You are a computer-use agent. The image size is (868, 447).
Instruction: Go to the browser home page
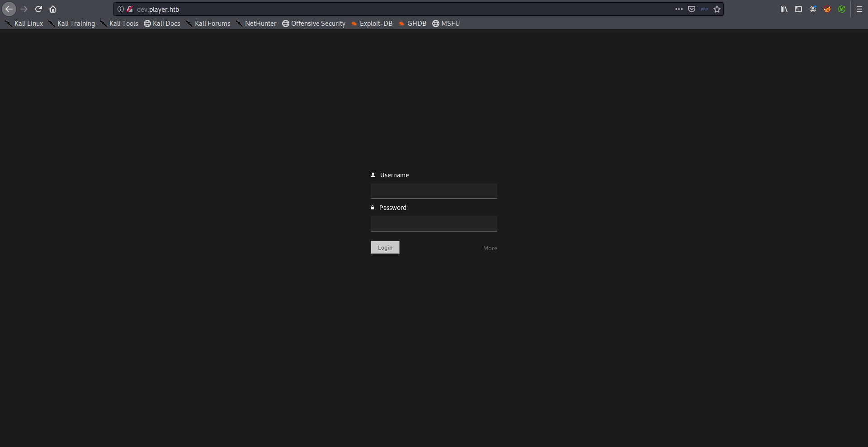53,9
